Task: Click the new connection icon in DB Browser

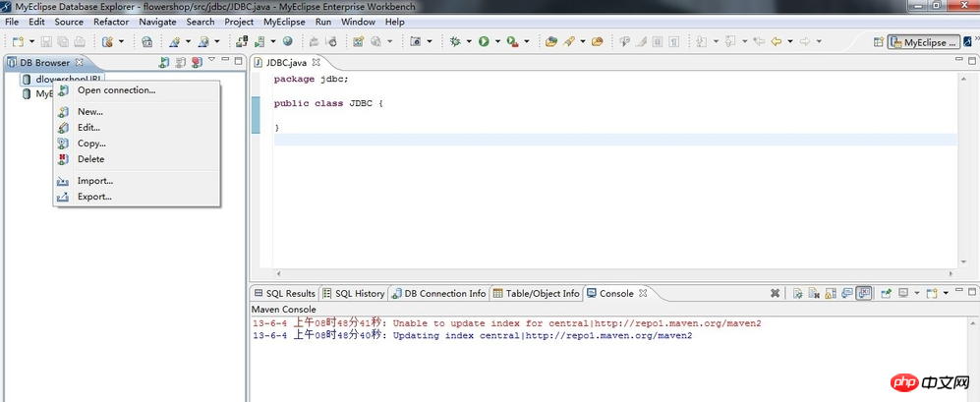Action: pos(163,63)
